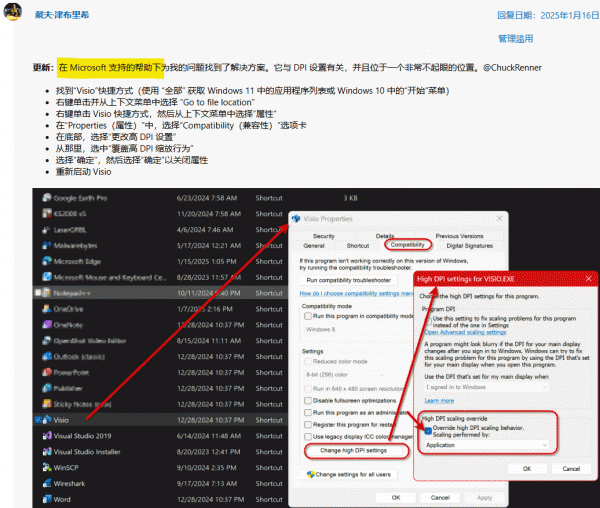Select the Word shortcut icon
Viewport: 600px width, 508px height.
coord(47,499)
